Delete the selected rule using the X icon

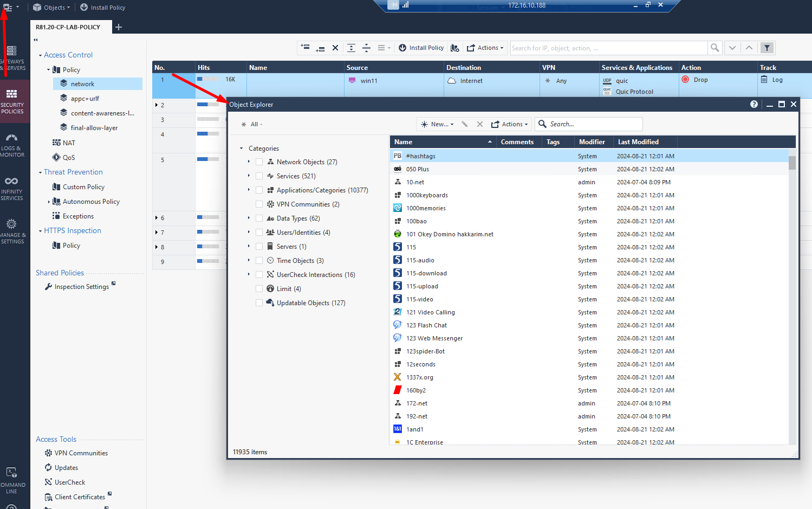[335, 48]
